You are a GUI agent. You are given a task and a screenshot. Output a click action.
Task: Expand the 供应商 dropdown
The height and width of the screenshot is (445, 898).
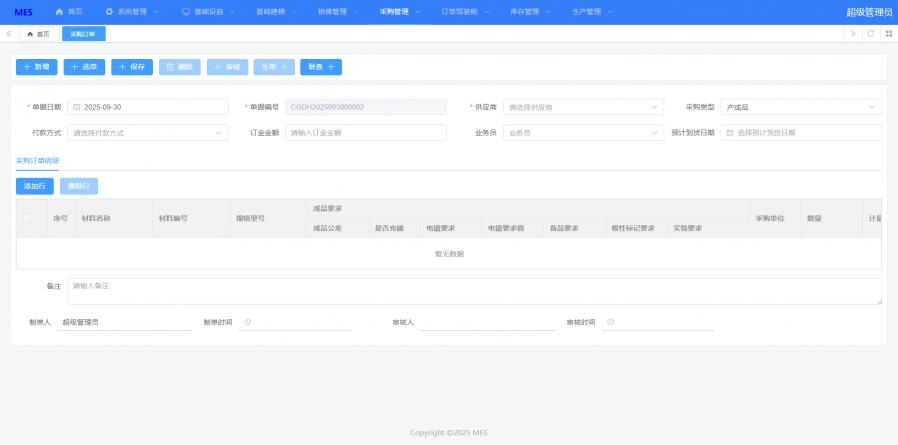pyautogui.click(x=583, y=107)
